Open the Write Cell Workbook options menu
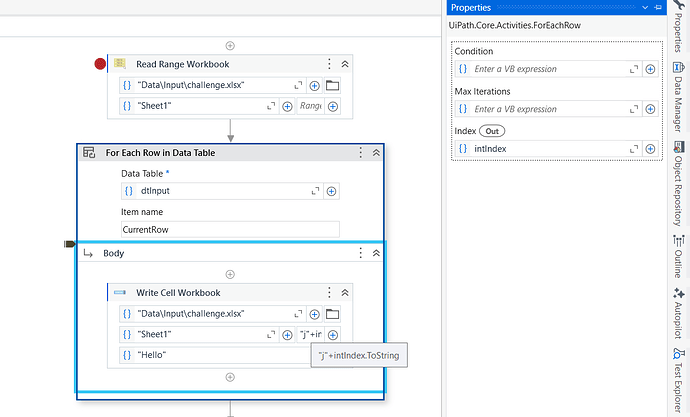 tap(329, 293)
